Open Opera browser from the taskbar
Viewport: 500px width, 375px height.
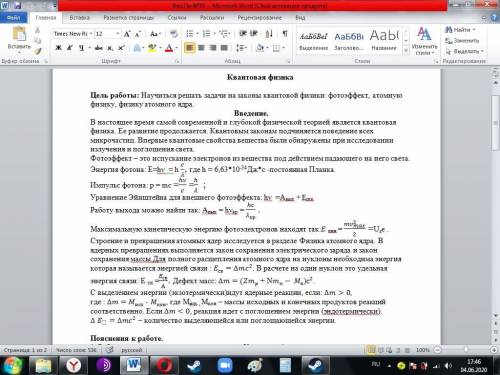164,365
